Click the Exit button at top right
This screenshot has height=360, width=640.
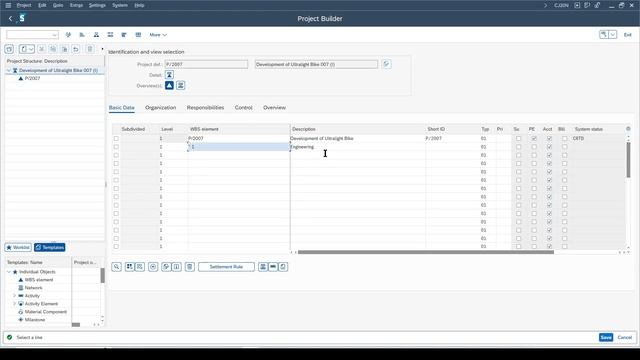coord(627,35)
